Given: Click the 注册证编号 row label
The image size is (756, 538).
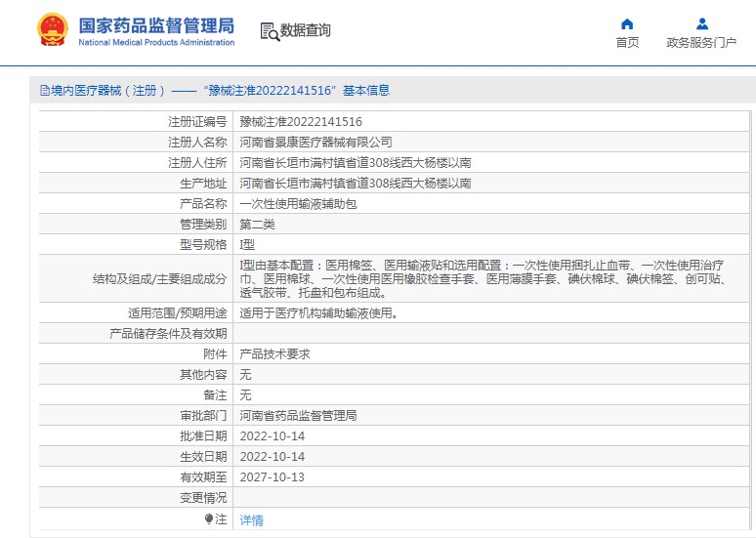Looking at the screenshot, I should point(197,122).
